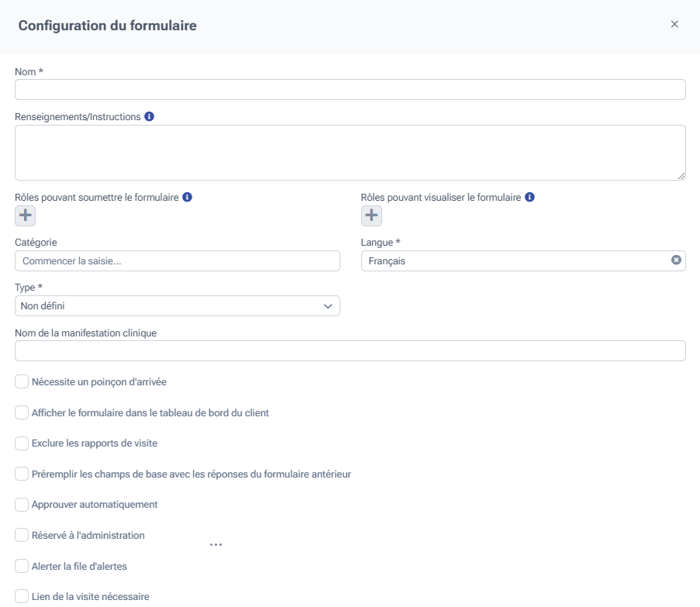
Task: Open the Catégorie autocomplete field
Action: pyautogui.click(x=178, y=261)
